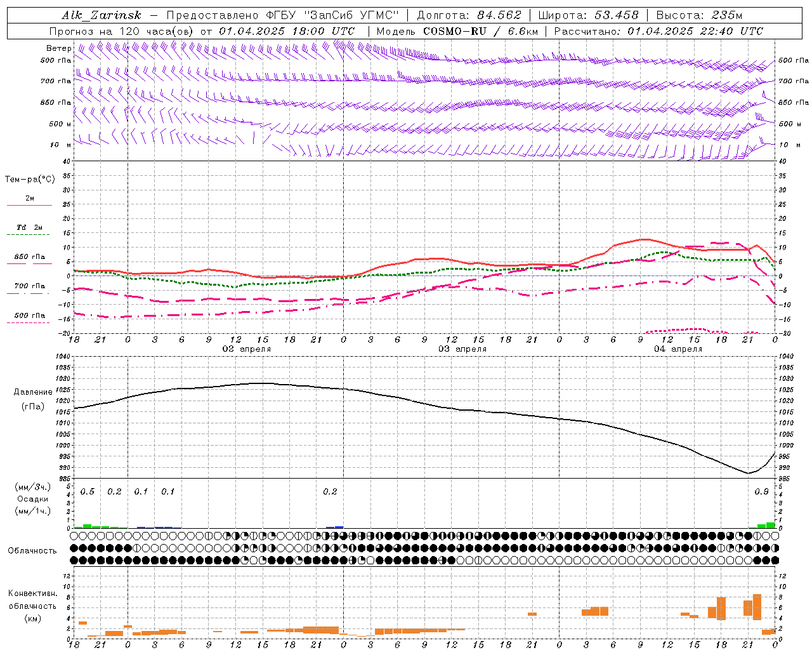This screenshot has height=650, width=812.
Task: Click the 'Облачность' cloud cover label
Action: coord(32,551)
